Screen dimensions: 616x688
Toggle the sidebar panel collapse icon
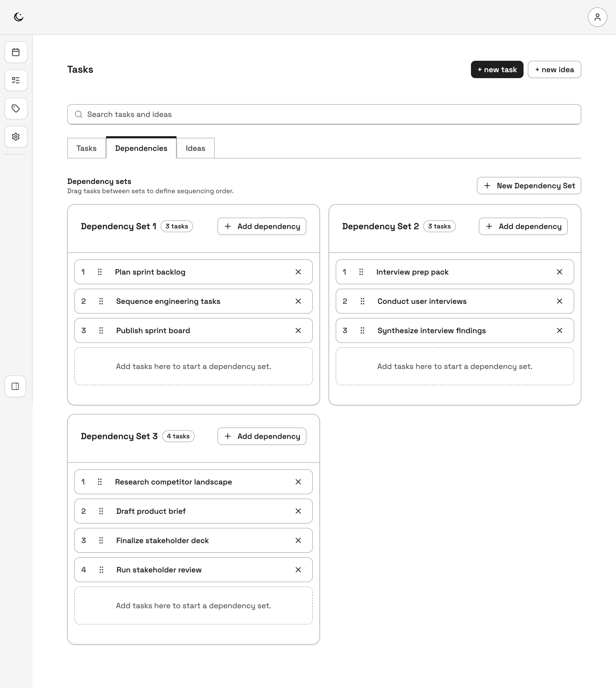pyautogui.click(x=15, y=386)
